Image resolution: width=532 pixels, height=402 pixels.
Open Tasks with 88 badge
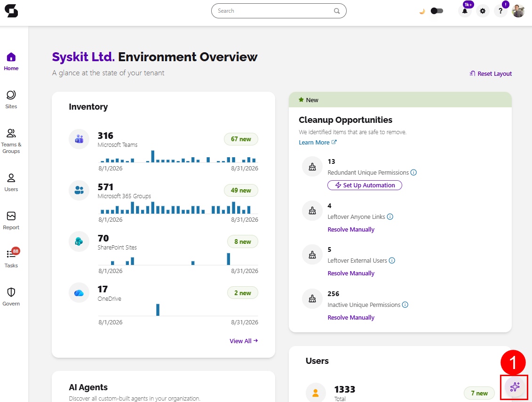(11, 258)
